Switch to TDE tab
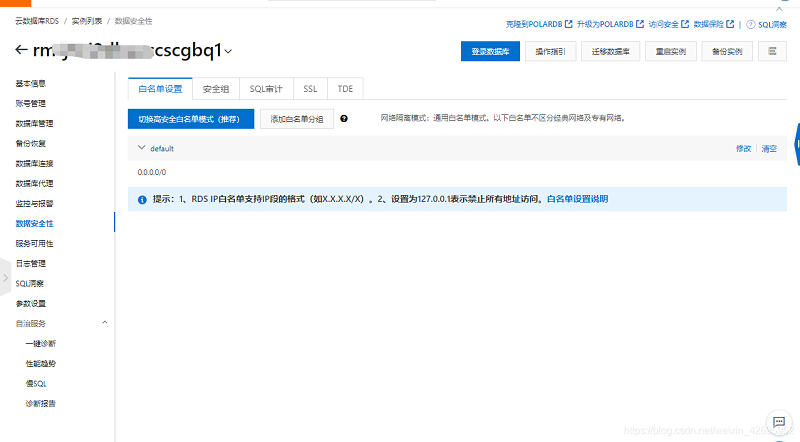 (345, 89)
